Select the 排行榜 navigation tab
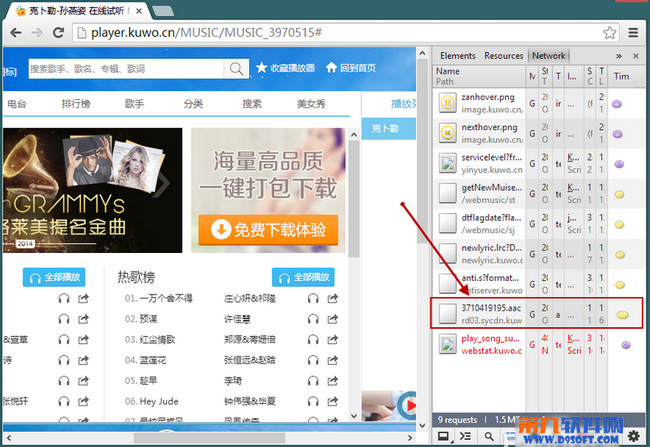This screenshot has width=650, height=447. coord(77,104)
